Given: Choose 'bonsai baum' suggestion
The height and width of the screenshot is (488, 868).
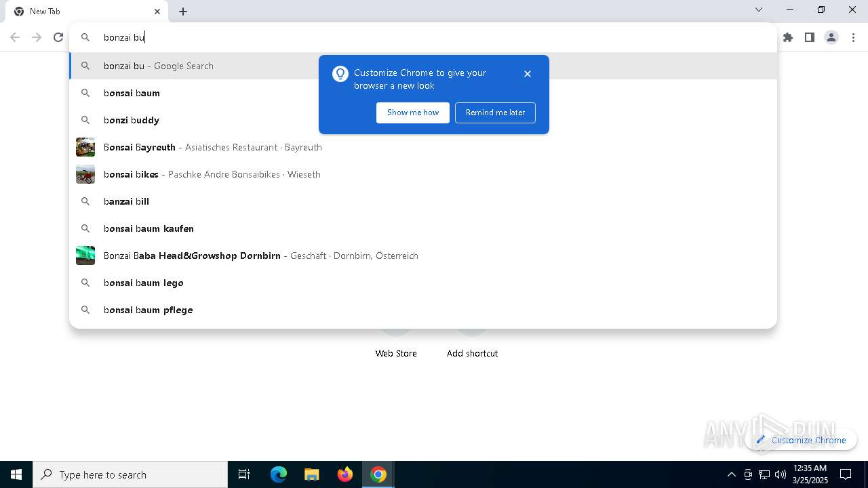Looking at the screenshot, I should pyautogui.click(x=423, y=93).
